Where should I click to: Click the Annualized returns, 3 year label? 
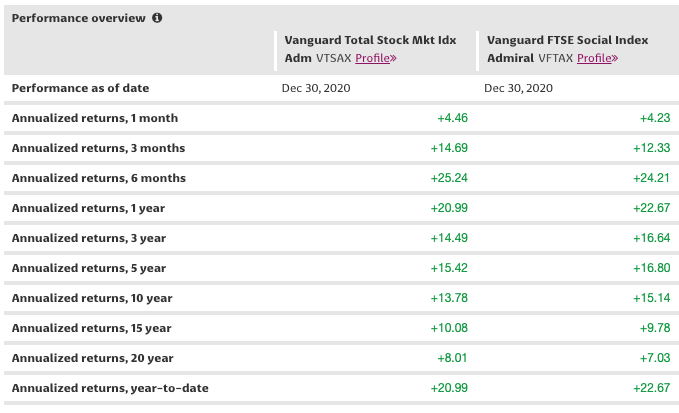pos(89,238)
